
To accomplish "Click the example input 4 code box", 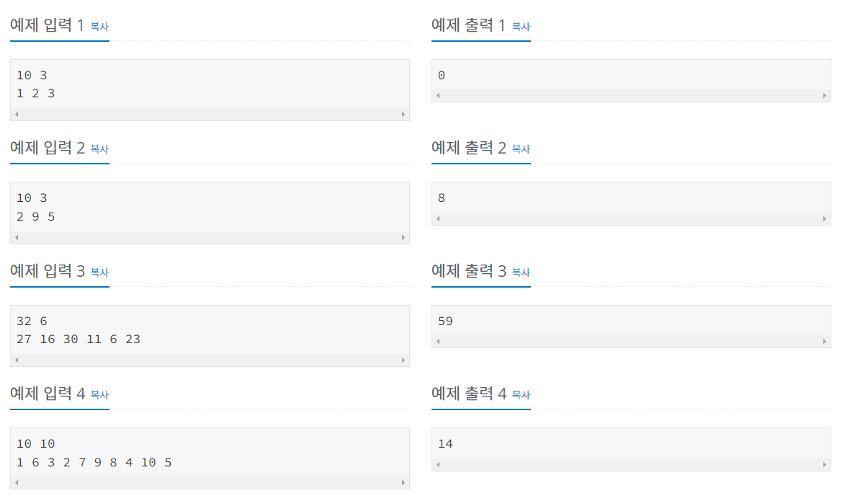I will click(x=210, y=458).
